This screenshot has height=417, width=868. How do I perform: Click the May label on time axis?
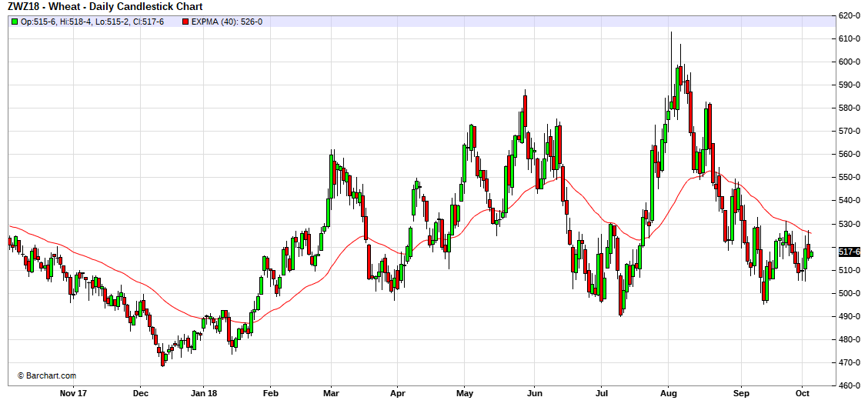point(464,392)
